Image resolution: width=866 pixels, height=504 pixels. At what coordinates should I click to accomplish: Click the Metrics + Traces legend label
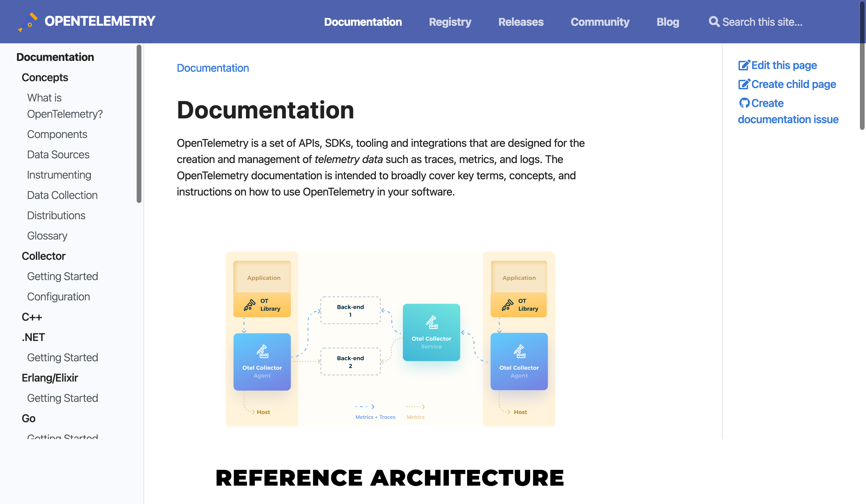point(375,417)
